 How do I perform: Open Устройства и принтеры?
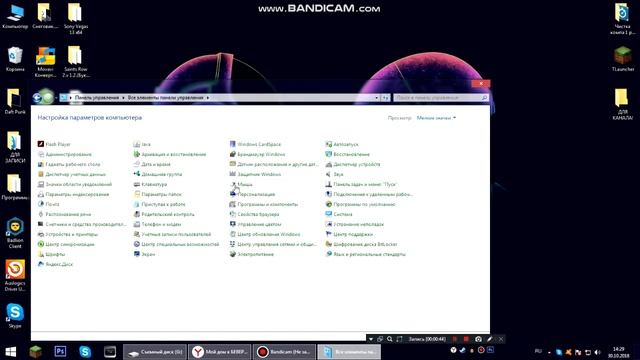pos(68,234)
